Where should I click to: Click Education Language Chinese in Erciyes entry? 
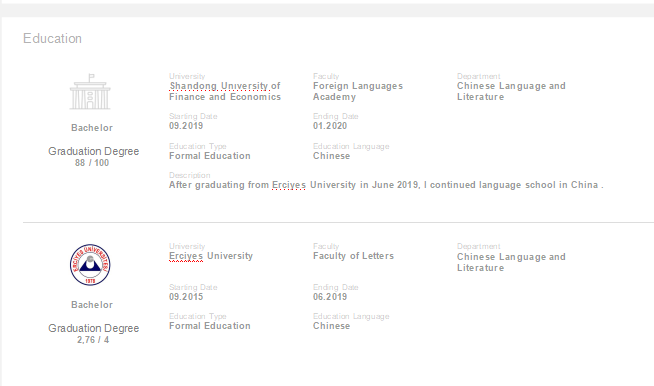click(332, 326)
